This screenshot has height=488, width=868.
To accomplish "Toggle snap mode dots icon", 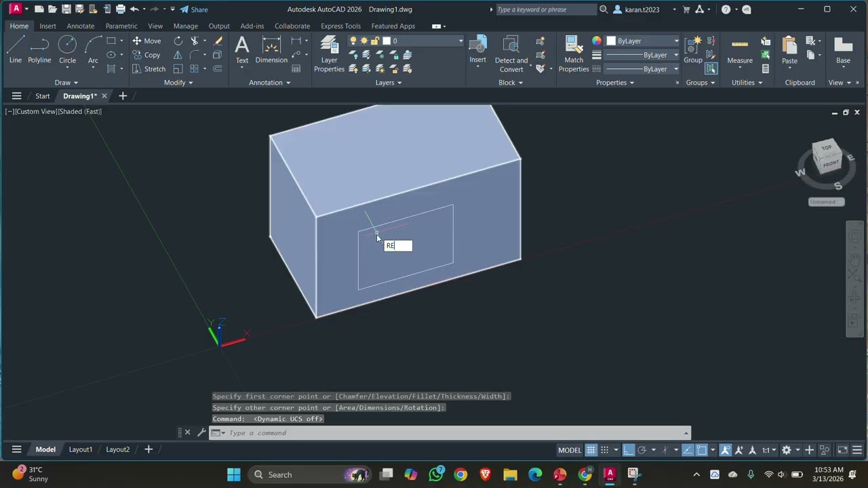I will (x=604, y=450).
